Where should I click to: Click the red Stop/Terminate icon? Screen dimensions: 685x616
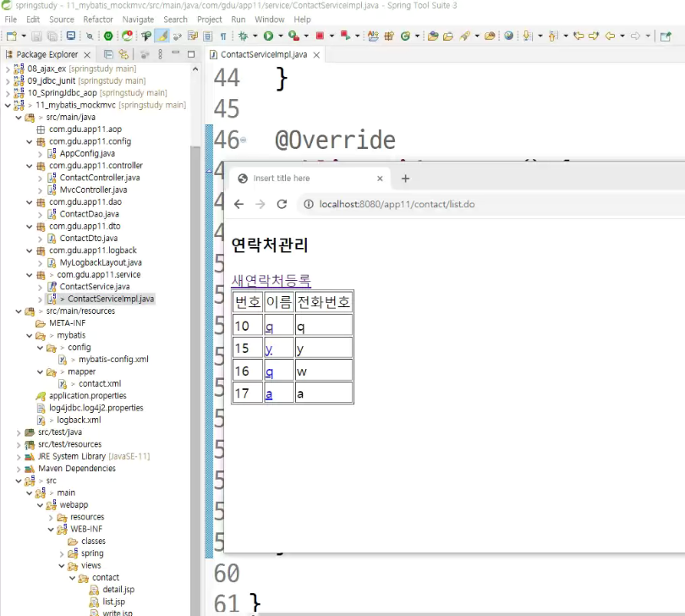[x=320, y=36]
